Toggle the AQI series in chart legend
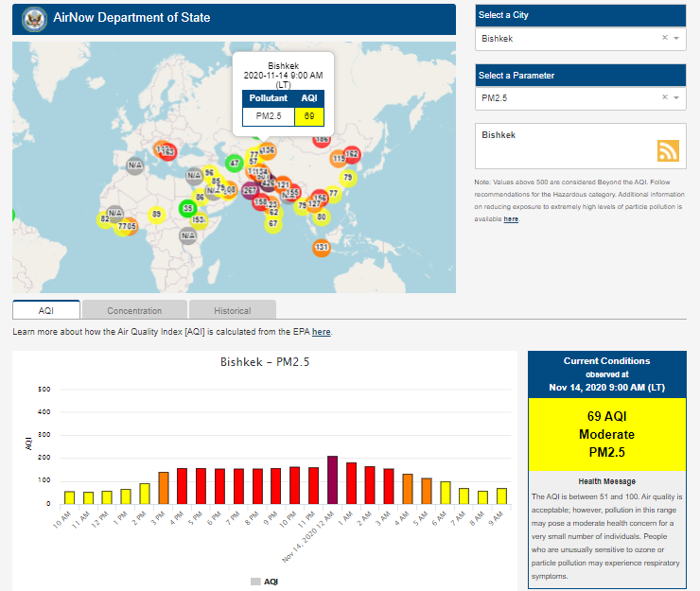Screen dimensions: 700x591 (x=264, y=582)
